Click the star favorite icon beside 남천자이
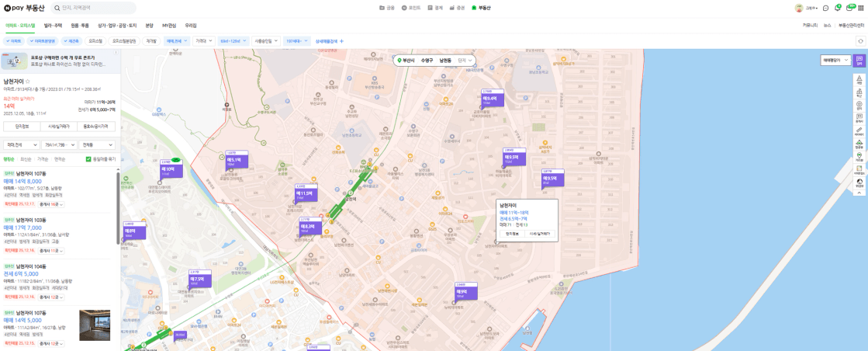 point(28,81)
